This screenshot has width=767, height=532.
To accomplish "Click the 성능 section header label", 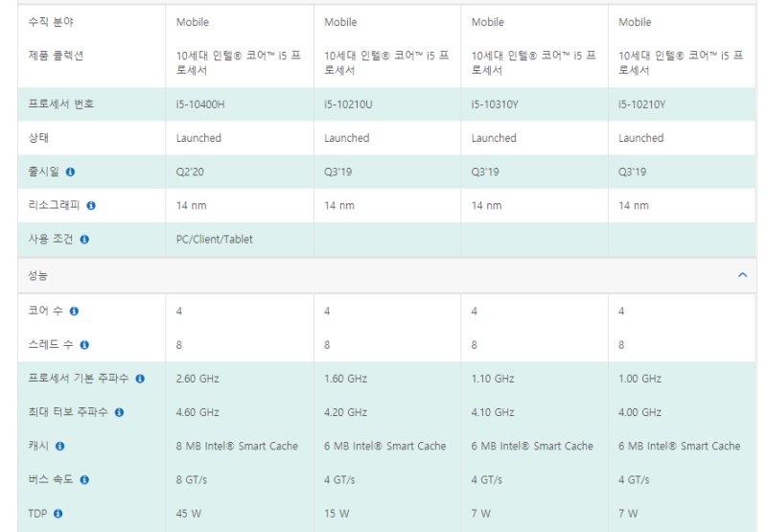I will pyautogui.click(x=37, y=275).
